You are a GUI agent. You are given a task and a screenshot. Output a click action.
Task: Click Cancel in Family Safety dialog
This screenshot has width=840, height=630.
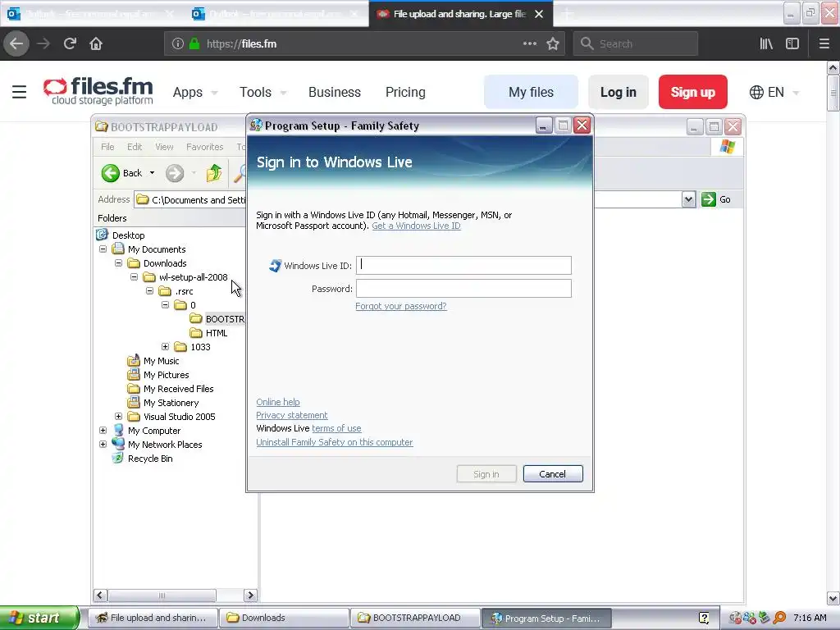(x=552, y=474)
